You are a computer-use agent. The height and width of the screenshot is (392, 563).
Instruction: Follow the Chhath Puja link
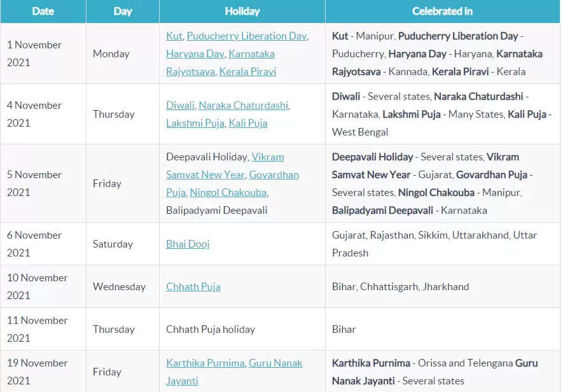193,287
